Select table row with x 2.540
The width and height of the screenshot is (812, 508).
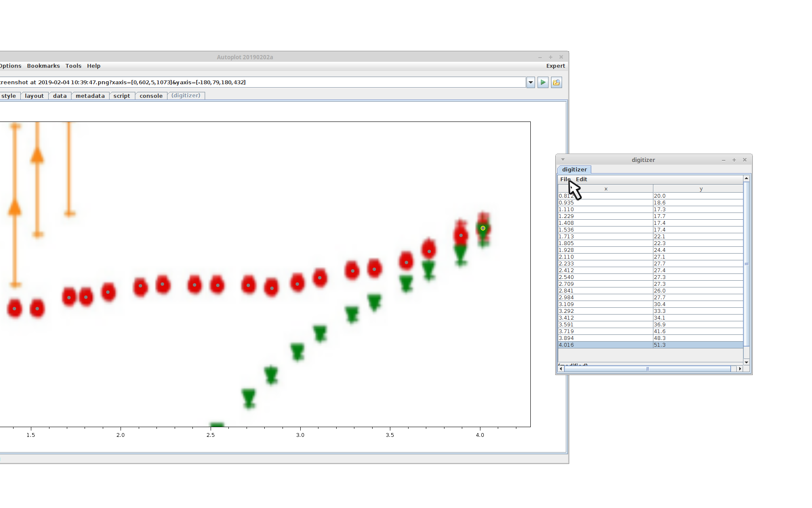point(605,277)
